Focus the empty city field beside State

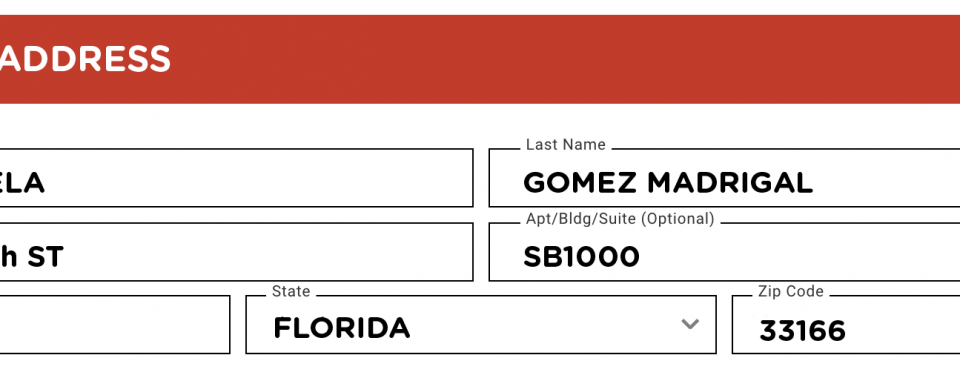[x=115, y=325]
